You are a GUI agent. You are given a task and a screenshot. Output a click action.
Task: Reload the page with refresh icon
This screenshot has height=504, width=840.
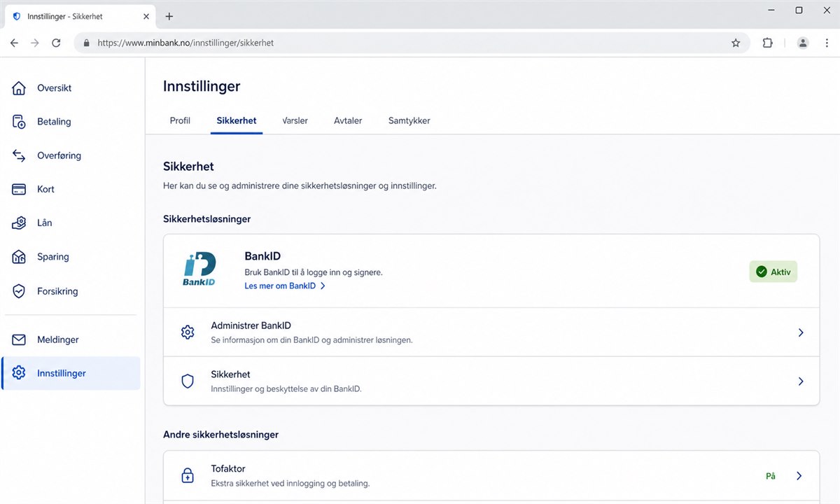[x=56, y=43]
